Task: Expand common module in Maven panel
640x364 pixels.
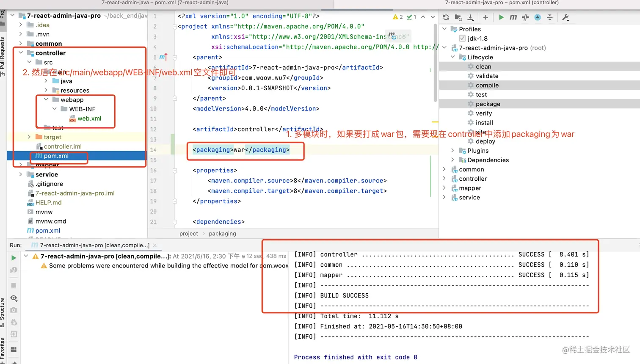Action: tap(444, 169)
